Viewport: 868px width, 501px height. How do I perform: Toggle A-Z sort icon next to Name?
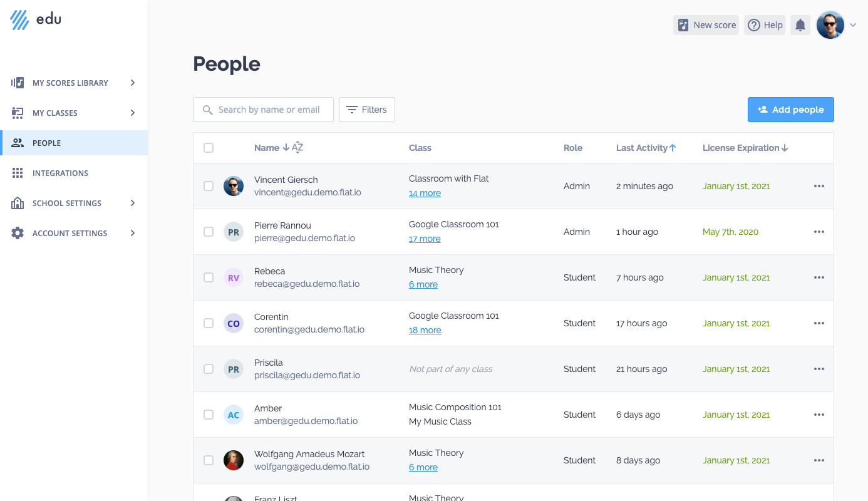point(297,148)
